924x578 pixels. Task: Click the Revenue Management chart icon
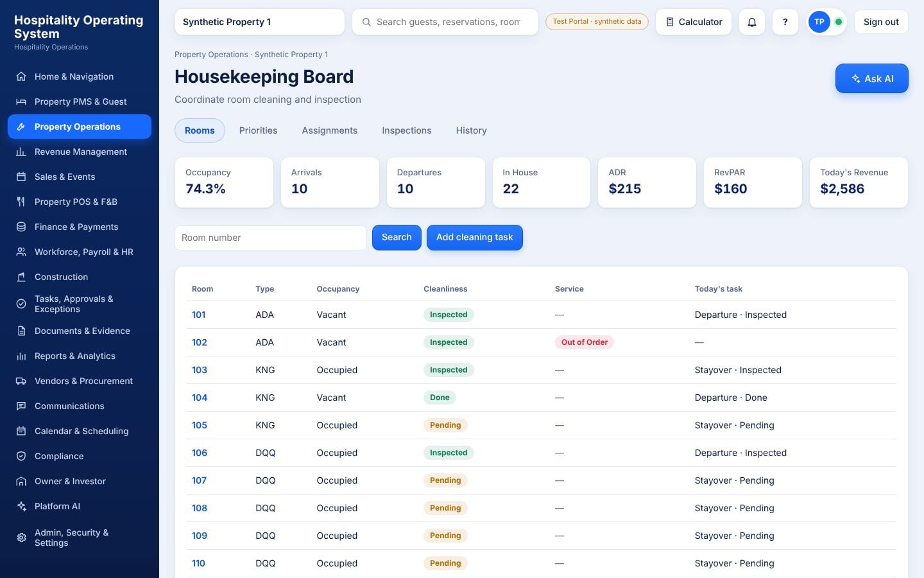pos(21,152)
